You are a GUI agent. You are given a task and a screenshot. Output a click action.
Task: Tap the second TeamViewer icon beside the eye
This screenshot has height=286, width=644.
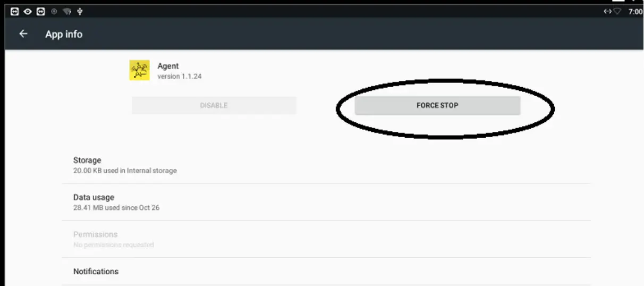click(x=40, y=12)
